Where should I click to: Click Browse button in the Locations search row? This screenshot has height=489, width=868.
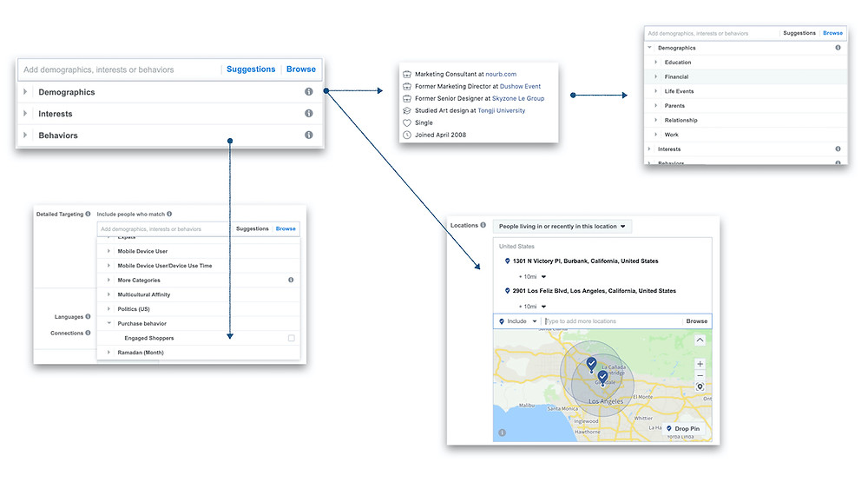tap(696, 321)
